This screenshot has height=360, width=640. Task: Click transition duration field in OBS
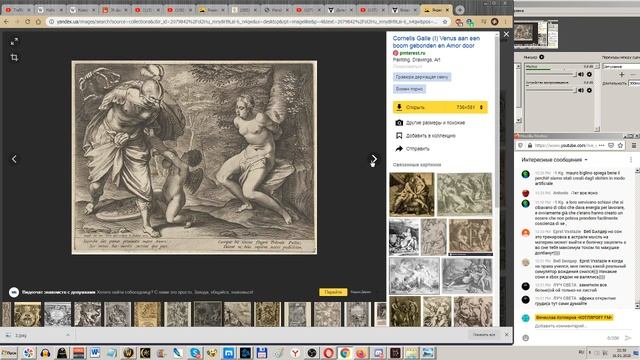point(634,83)
